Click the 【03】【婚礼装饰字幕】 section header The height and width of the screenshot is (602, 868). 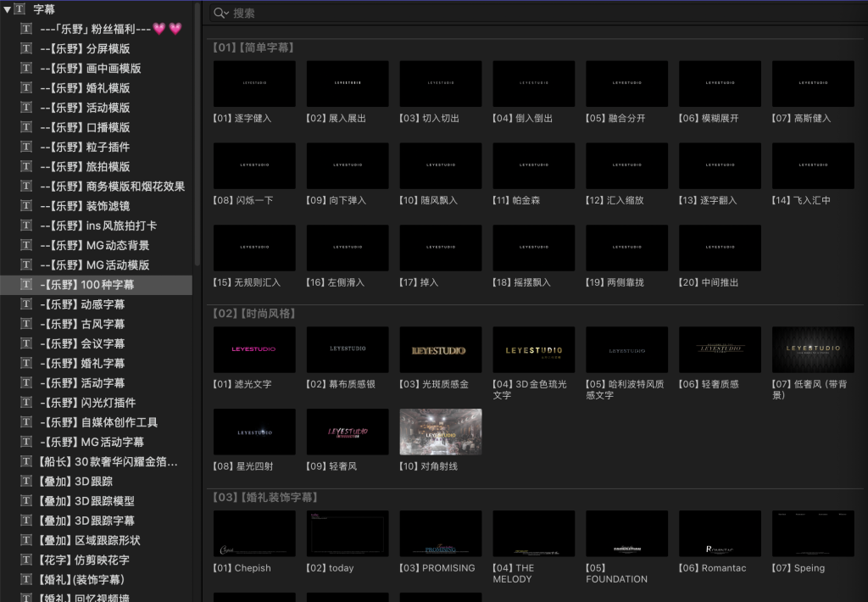click(x=265, y=498)
